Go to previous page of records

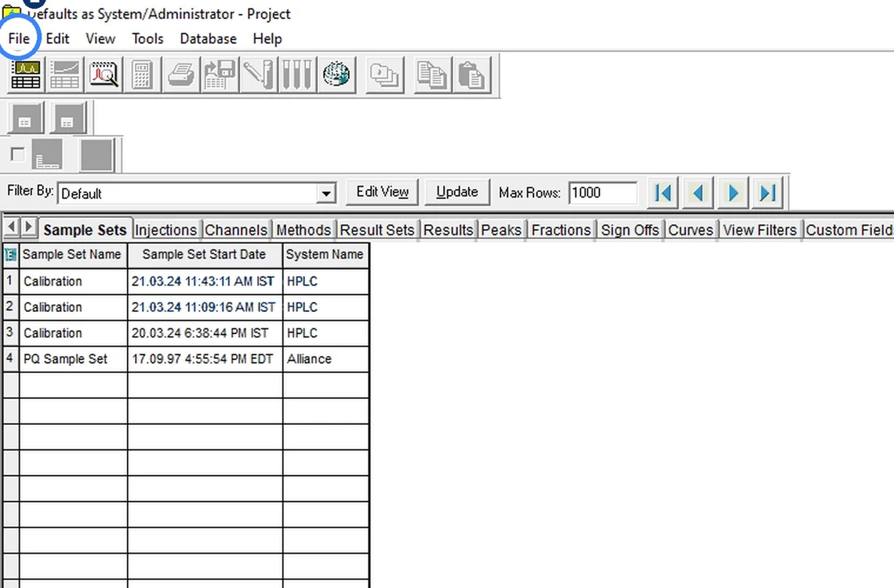(698, 193)
